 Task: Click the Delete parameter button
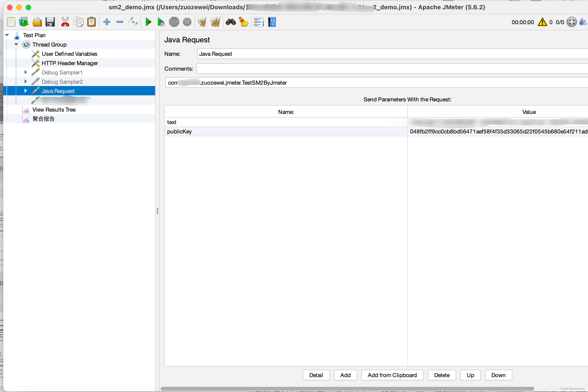(x=441, y=375)
